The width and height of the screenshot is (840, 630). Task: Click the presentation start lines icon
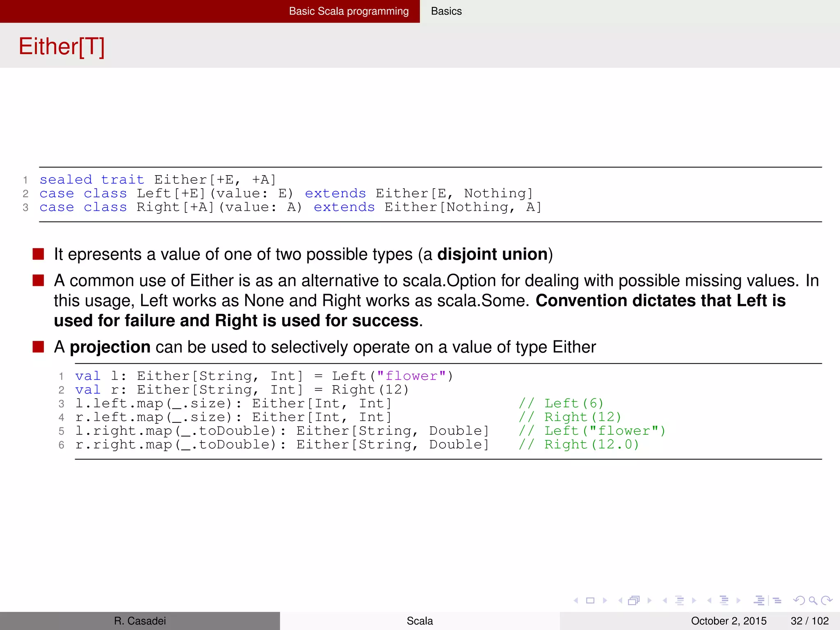759,600
